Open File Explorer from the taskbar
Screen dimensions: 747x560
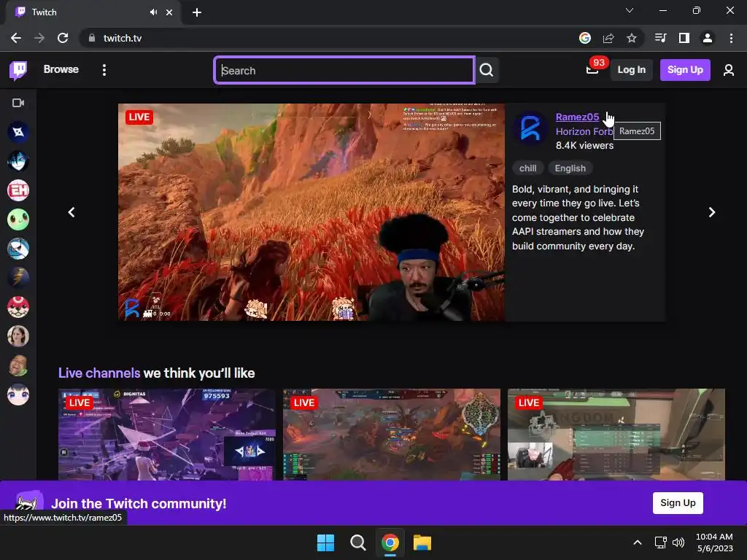coord(422,542)
